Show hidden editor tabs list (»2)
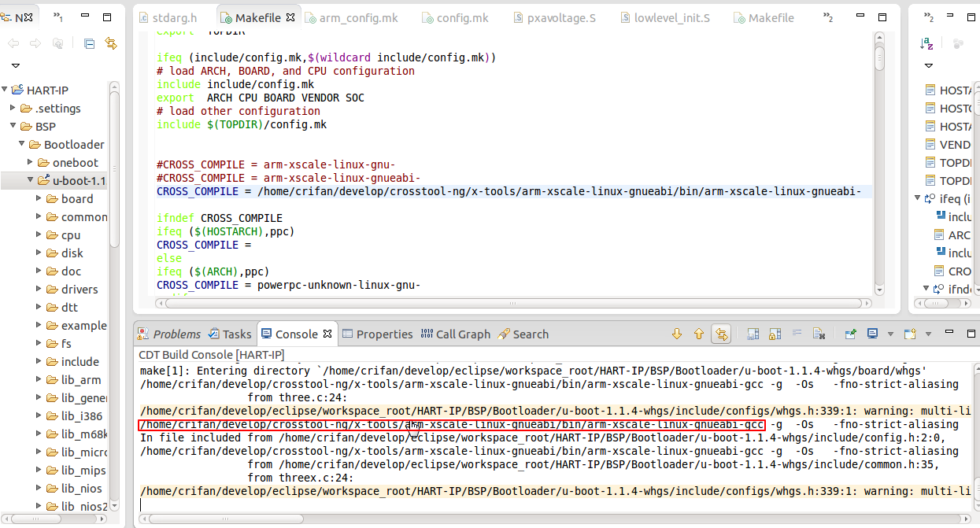Screen dimensions: 980x528 coord(828,17)
